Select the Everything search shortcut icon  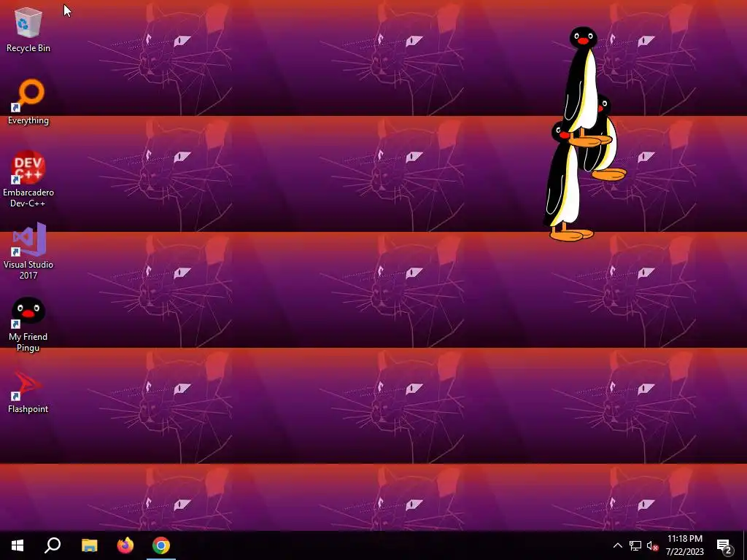28,102
